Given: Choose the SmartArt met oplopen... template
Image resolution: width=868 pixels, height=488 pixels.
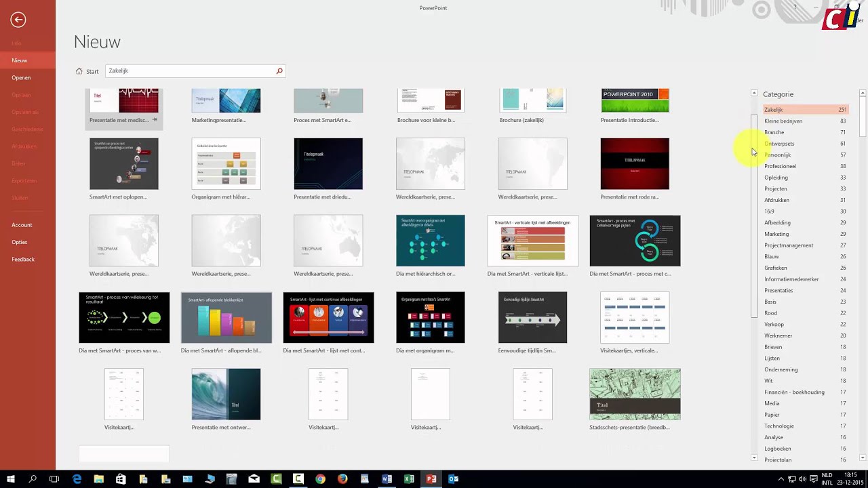Looking at the screenshot, I should 124,169.
